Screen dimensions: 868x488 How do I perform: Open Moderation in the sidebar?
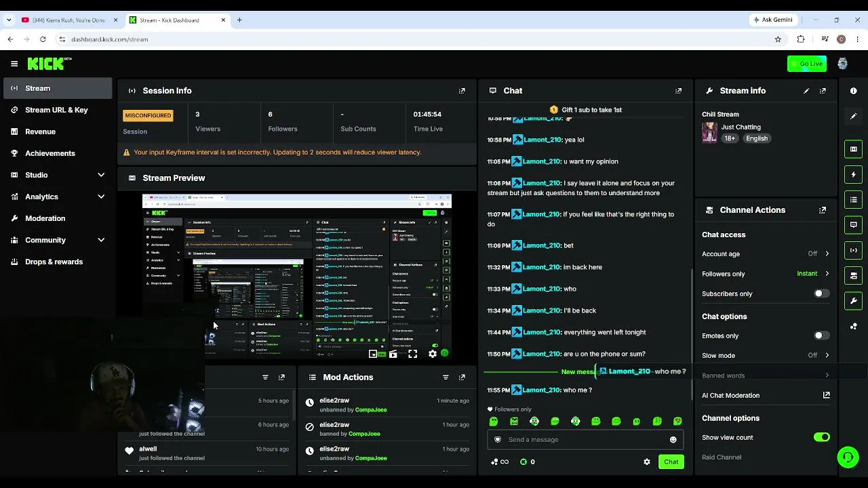pyautogui.click(x=58, y=218)
